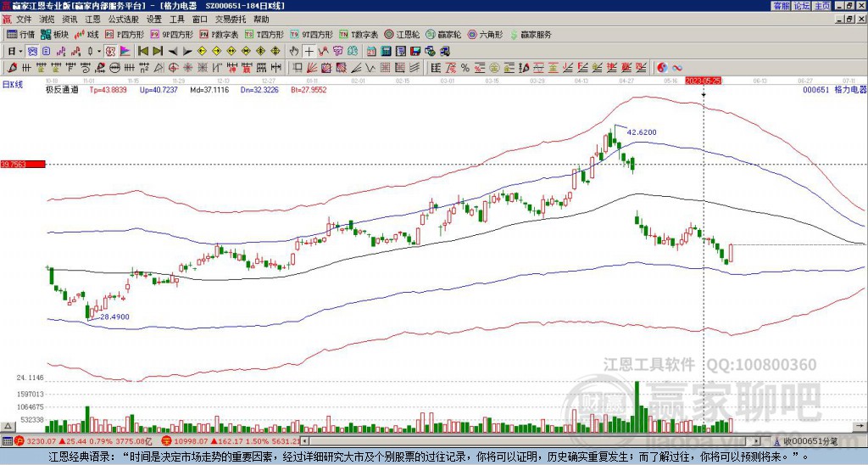The width and height of the screenshot is (868, 465).
Task: Click the red-blue yin-yang icon
Action: [x=662, y=68]
